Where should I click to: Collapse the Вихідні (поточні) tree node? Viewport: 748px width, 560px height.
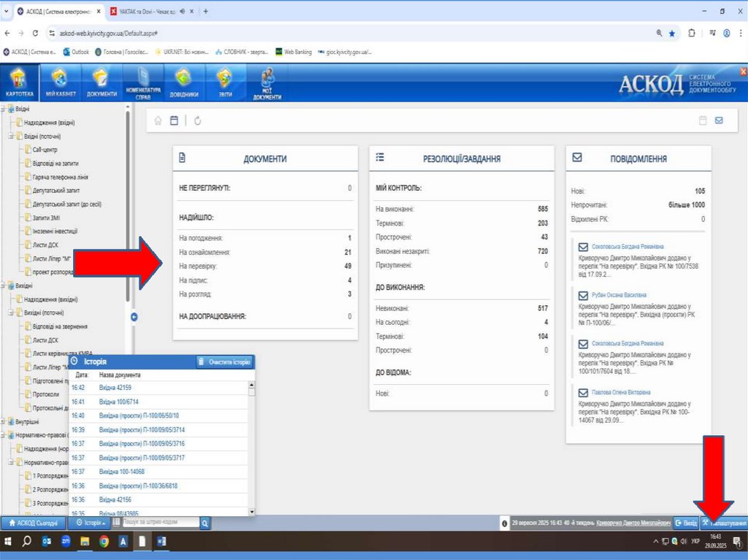pyautogui.click(x=12, y=313)
